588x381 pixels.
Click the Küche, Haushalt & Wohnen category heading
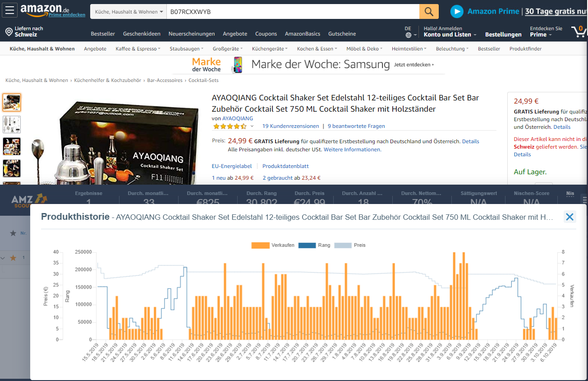pyautogui.click(x=42, y=49)
